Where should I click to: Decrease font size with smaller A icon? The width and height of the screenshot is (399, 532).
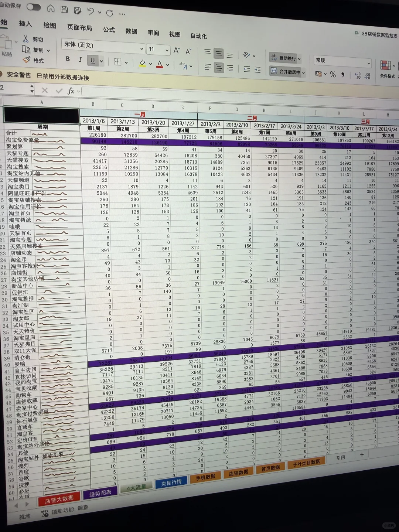tap(188, 51)
